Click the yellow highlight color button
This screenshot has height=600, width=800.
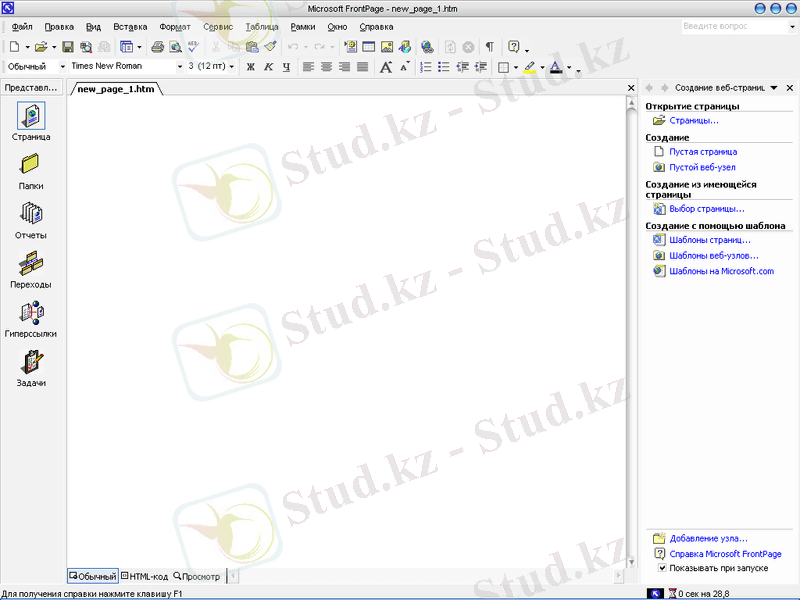coord(529,68)
